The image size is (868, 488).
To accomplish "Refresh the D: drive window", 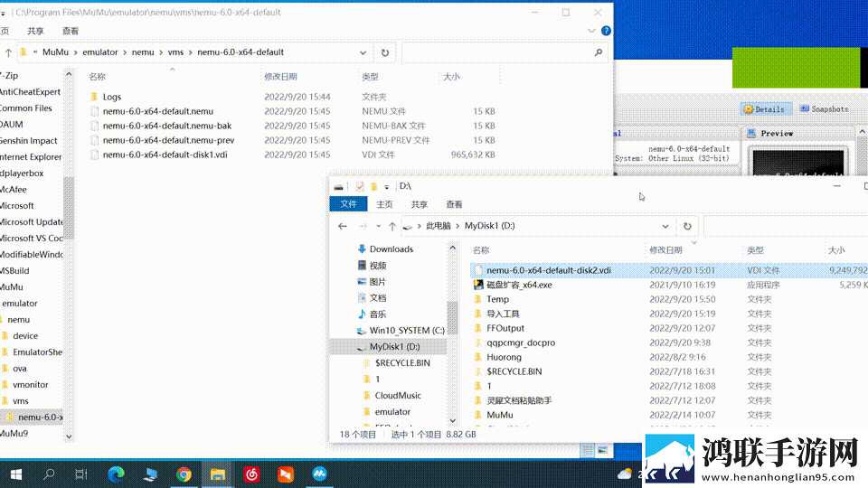I will click(x=687, y=226).
